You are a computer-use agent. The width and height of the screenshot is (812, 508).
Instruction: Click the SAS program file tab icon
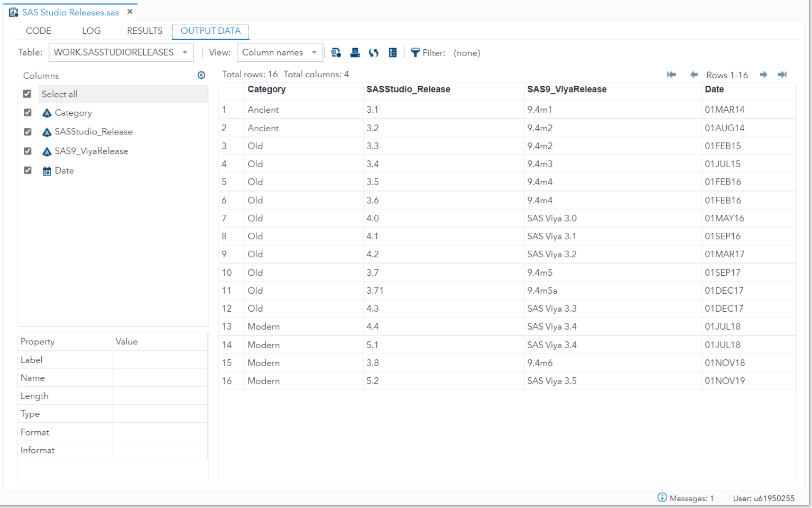click(14, 12)
